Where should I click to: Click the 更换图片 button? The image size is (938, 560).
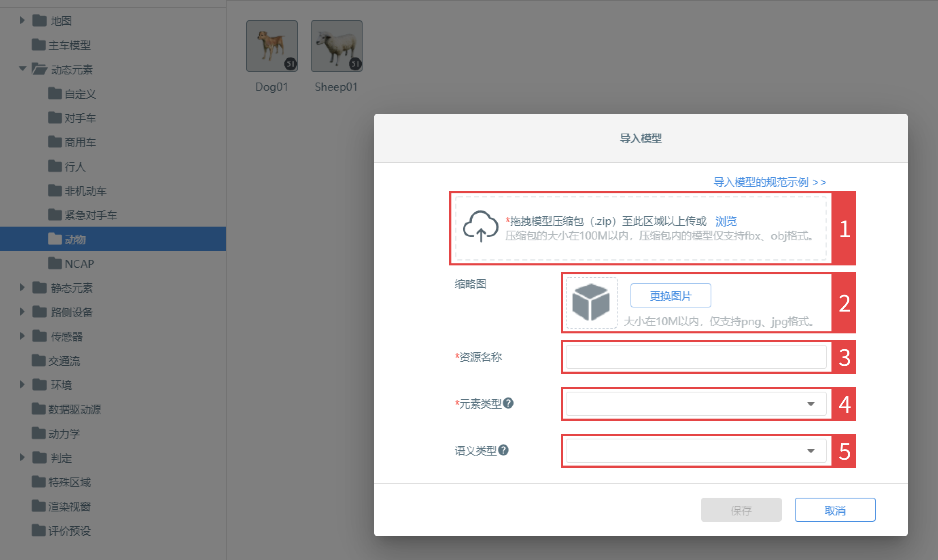click(x=671, y=296)
